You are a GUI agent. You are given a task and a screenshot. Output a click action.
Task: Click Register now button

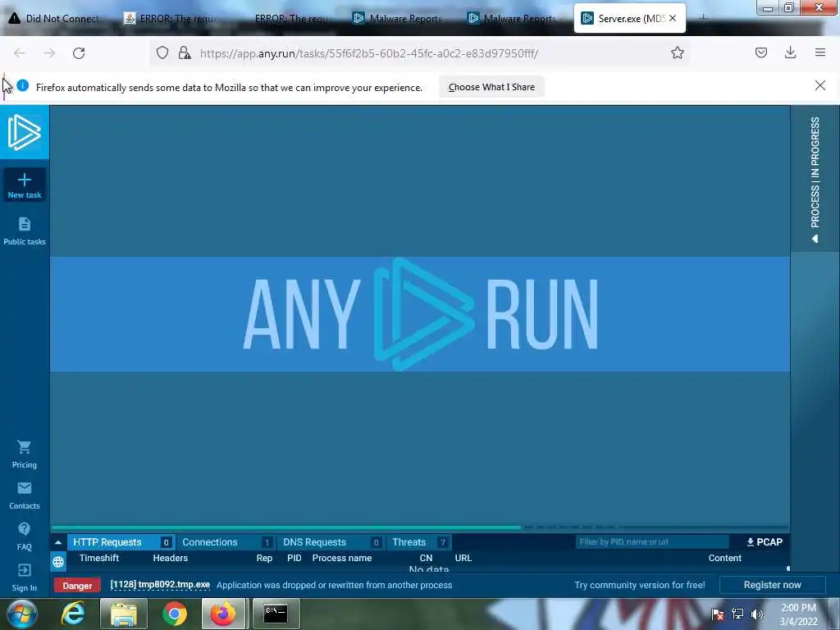(x=772, y=585)
